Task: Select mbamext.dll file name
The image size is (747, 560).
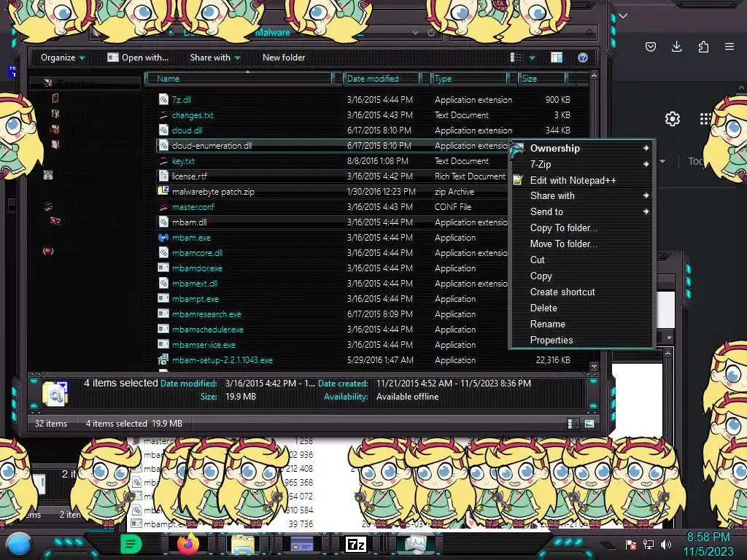Action: pos(194,284)
